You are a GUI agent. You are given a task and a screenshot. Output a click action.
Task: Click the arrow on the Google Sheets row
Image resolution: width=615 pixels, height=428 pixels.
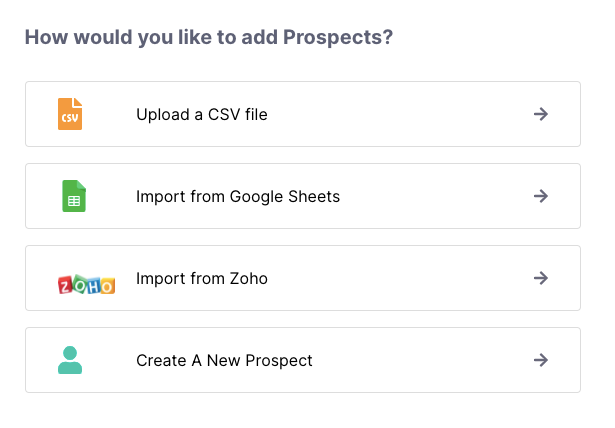coord(541,196)
